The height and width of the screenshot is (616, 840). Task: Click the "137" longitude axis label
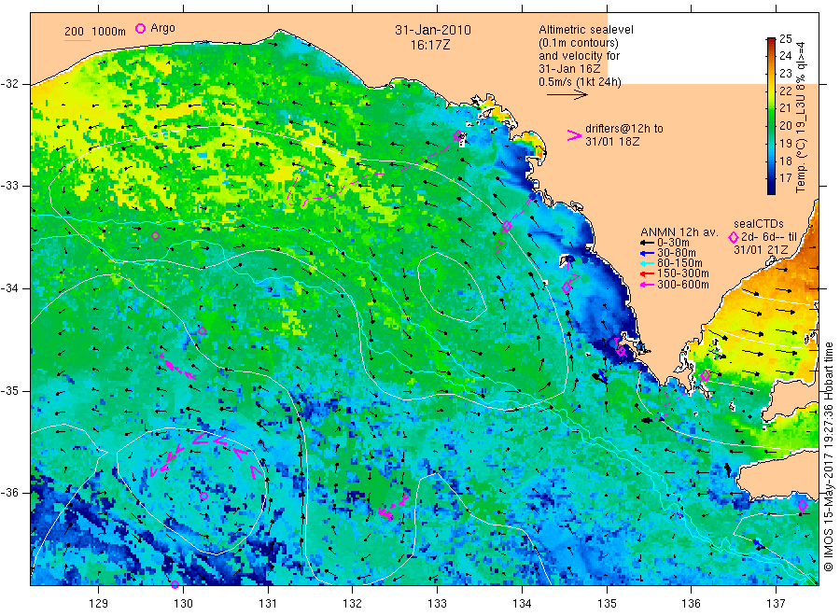[x=776, y=603]
